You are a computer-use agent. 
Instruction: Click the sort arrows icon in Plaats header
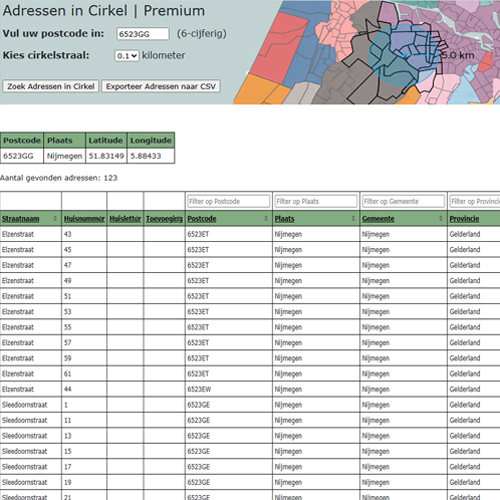pos(353,218)
